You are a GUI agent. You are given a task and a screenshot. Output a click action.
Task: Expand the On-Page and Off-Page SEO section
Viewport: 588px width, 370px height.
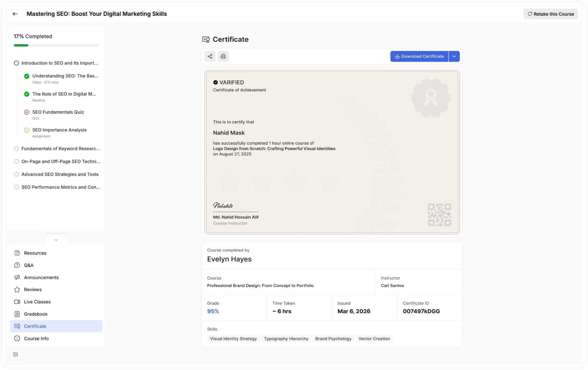(57, 161)
